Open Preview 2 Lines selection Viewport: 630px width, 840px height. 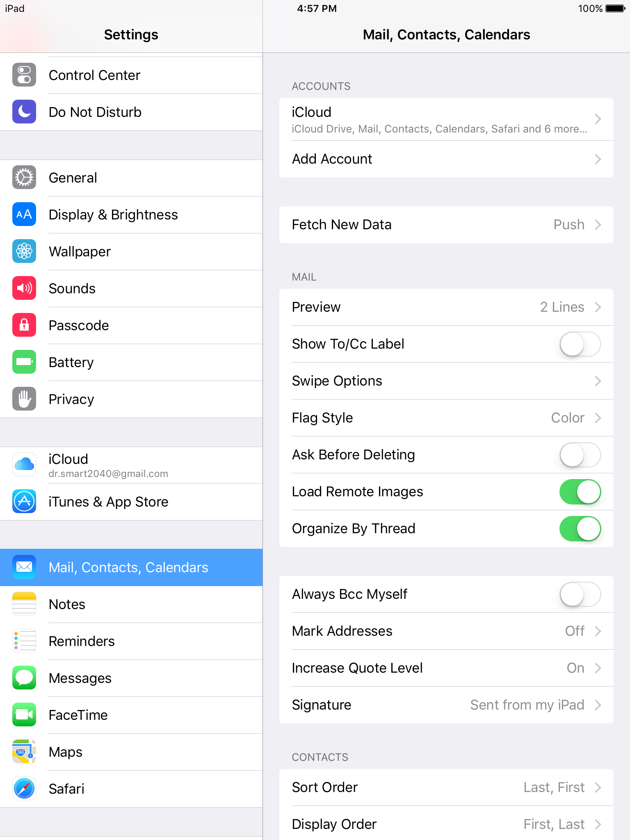pyautogui.click(x=446, y=307)
